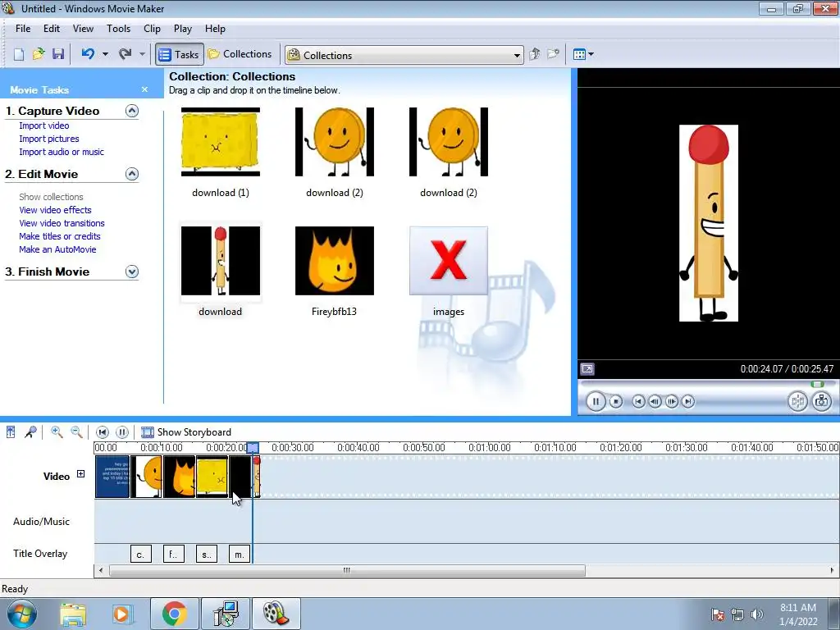840x630 pixels.
Task: Open View video transitions
Action: 62,223
